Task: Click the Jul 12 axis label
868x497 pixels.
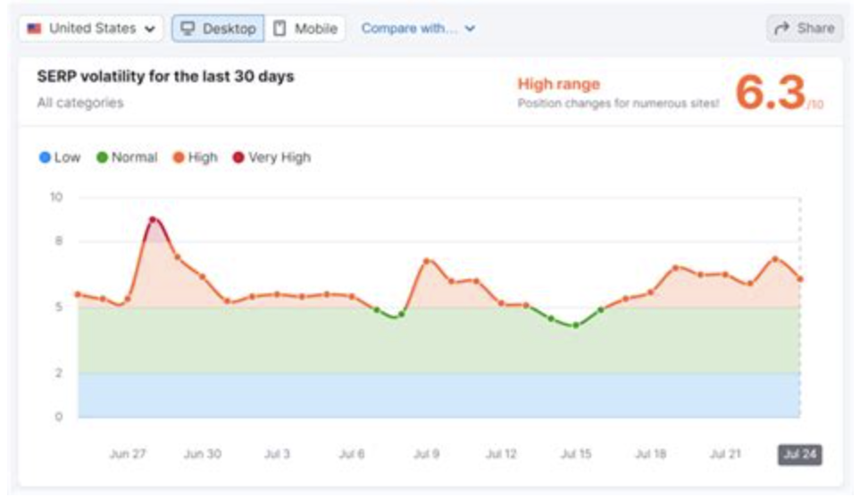Action: click(x=501, y=454)
